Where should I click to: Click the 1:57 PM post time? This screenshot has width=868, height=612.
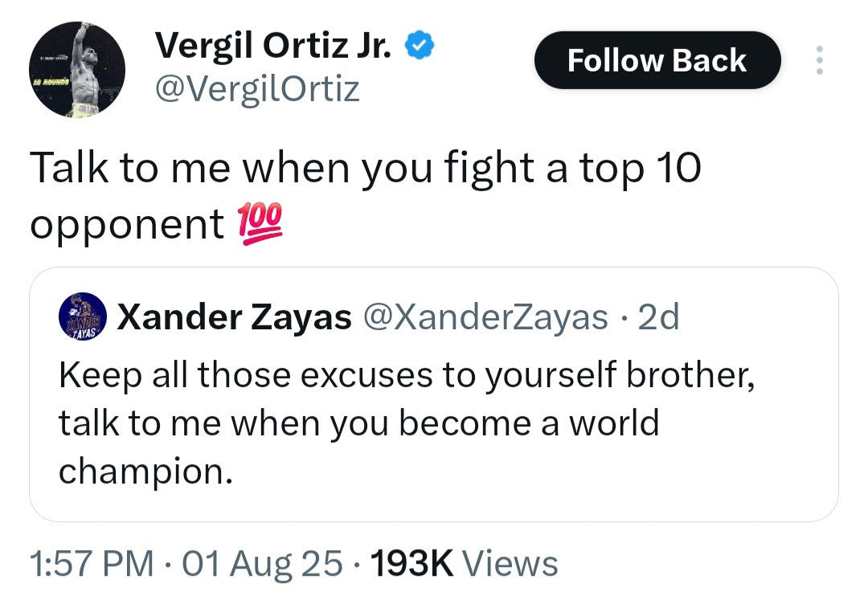click(91, 563)
